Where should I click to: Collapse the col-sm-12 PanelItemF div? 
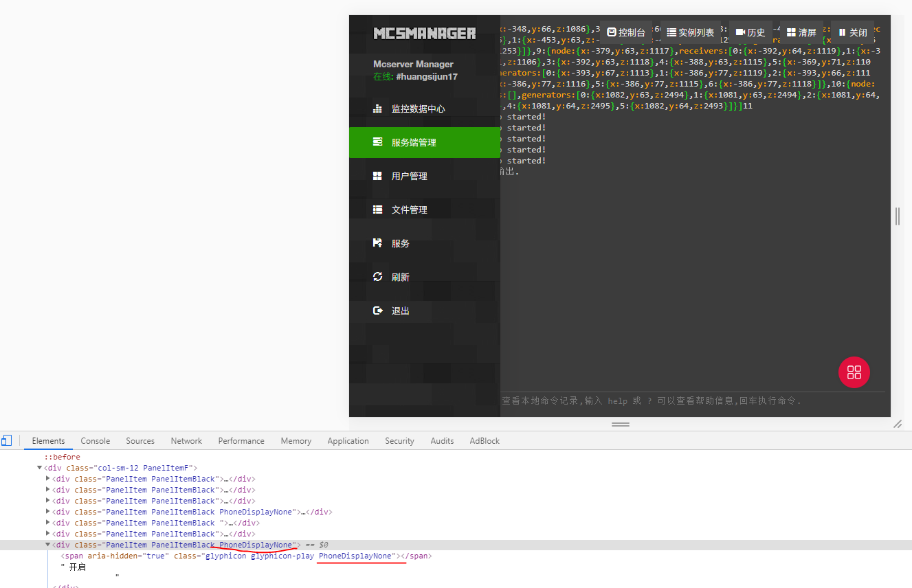[x=39, y=467]
